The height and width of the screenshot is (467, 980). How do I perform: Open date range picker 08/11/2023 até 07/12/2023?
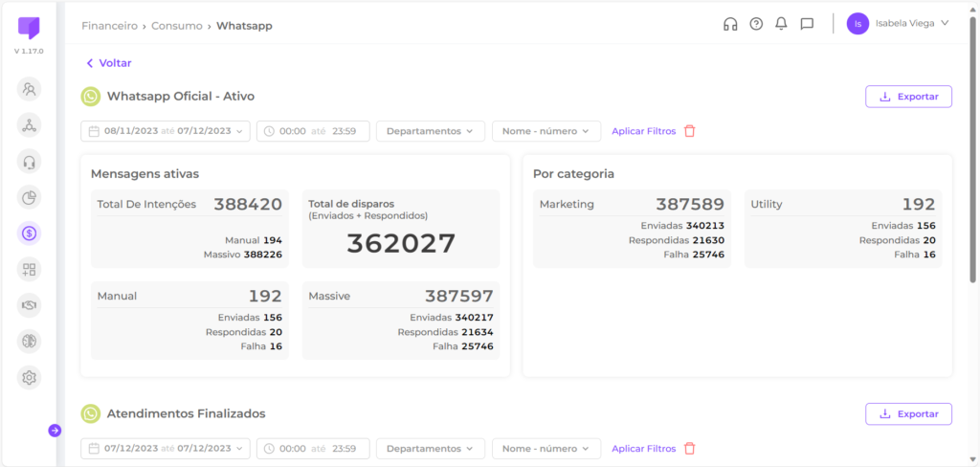click(x=167, y=131)
